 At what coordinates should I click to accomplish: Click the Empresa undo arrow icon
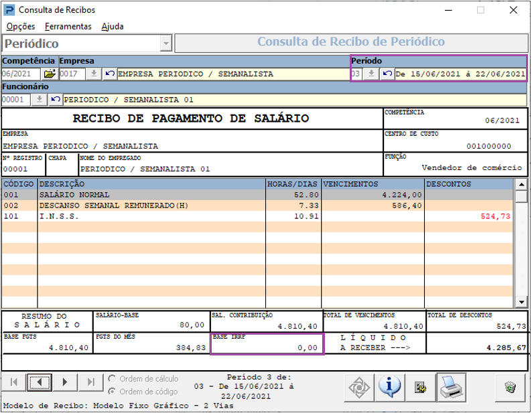(x=110, y=74)
